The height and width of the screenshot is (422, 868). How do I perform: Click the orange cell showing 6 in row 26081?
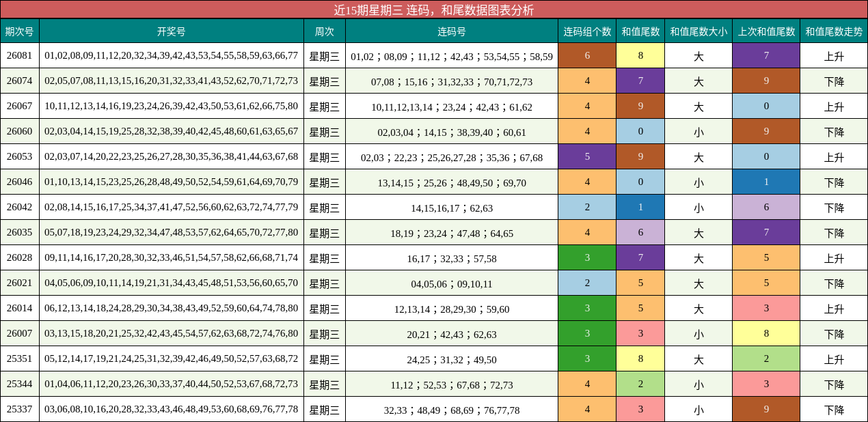(x=586, y=56)
